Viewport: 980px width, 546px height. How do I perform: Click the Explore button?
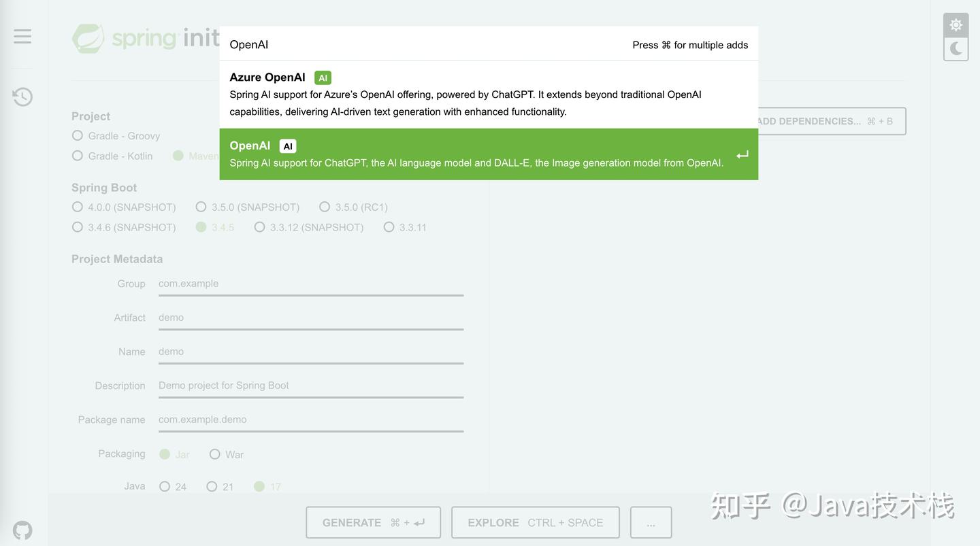(x=535, y=522)
